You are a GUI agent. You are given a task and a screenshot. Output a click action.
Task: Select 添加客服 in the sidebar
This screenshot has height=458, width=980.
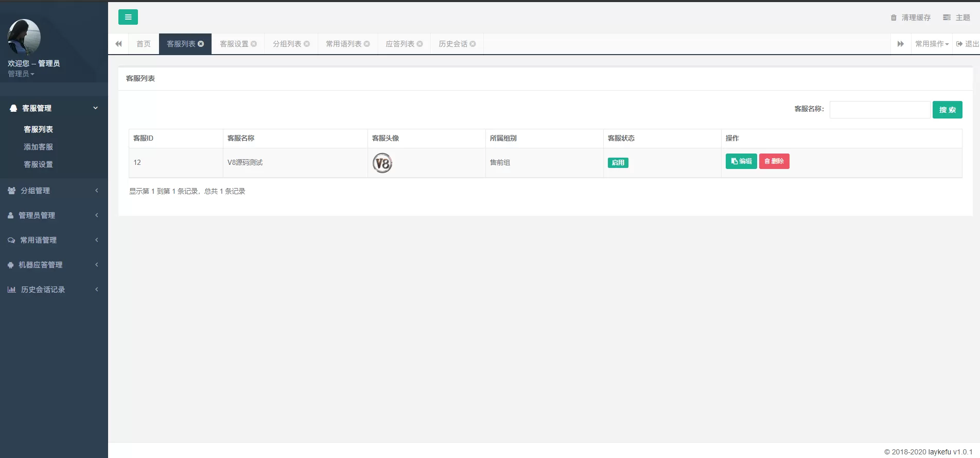(x=38, y=147)
